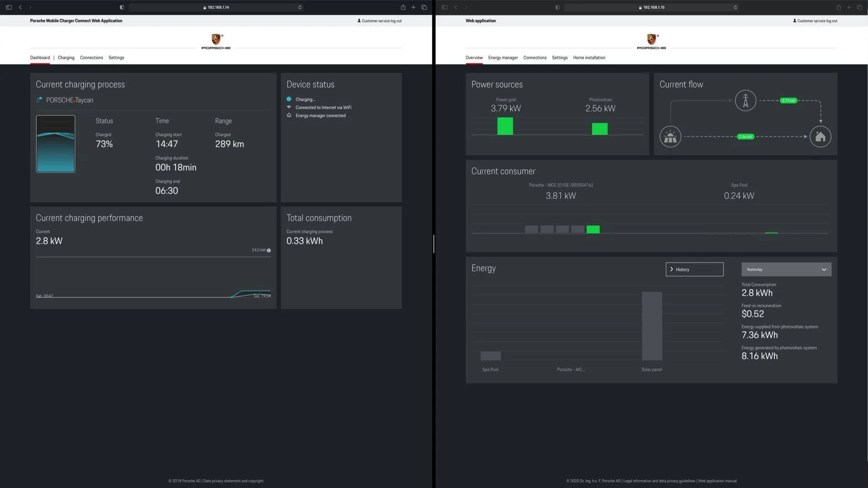
Task: Show the sidebar in the left browser window
Action: pyautogui.click(x=9, y=7)
